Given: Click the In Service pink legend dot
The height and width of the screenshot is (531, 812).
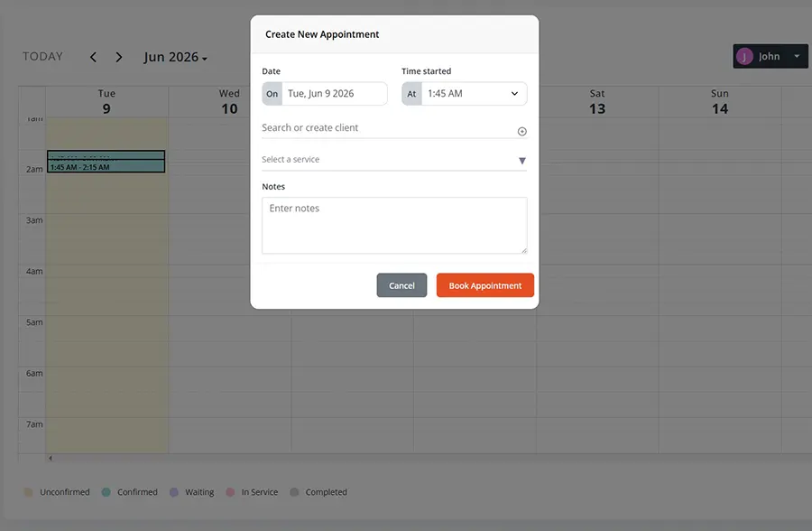Looking at the screenshot, I should click(230, 492).
